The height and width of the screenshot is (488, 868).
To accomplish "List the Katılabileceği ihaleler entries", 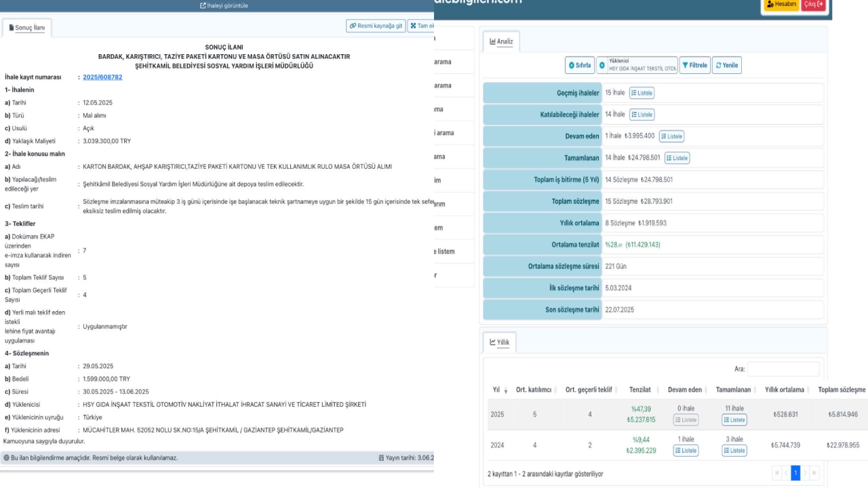I will pos(642,115).
